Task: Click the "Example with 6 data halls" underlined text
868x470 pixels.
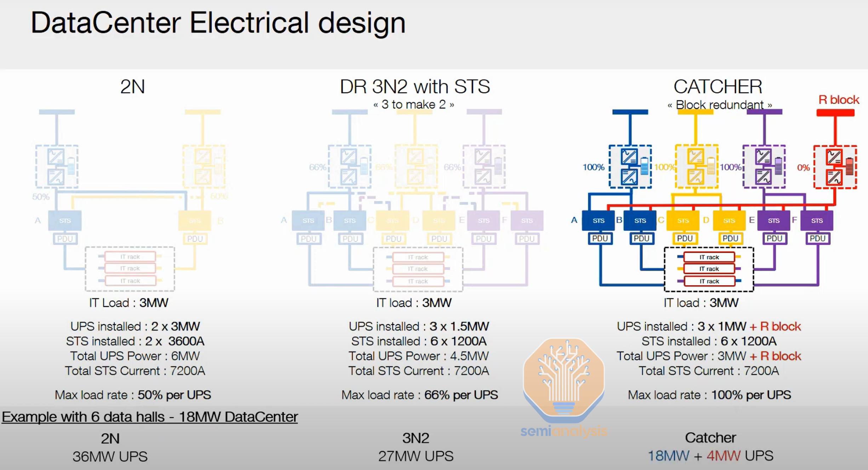Action: tap(150, 417)
